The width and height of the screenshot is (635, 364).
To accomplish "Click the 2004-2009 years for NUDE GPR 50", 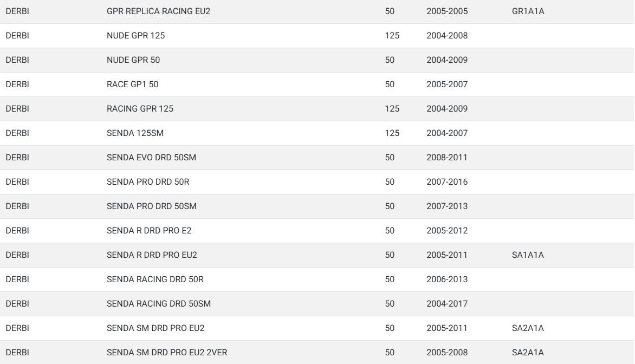I will (x=446, y=60).
